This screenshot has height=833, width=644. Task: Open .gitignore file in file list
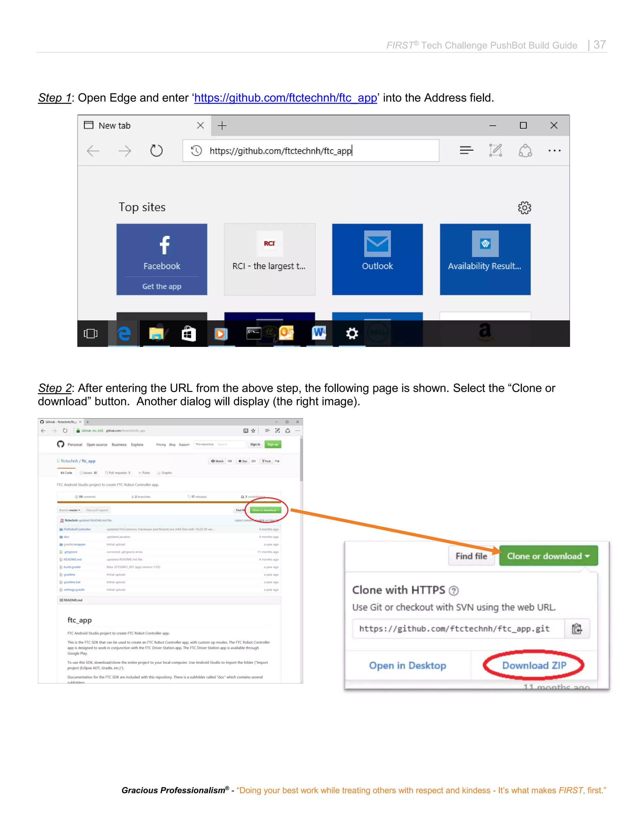tap(70, 552)
